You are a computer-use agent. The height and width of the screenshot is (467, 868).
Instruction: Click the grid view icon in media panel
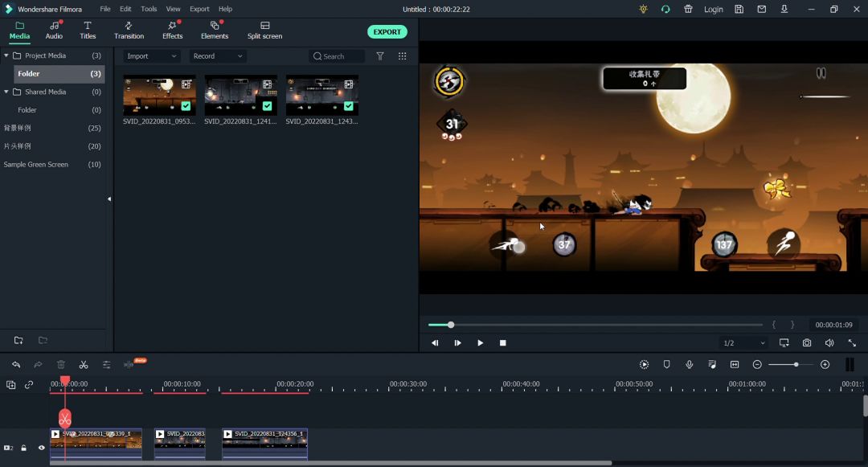[402, 56]
